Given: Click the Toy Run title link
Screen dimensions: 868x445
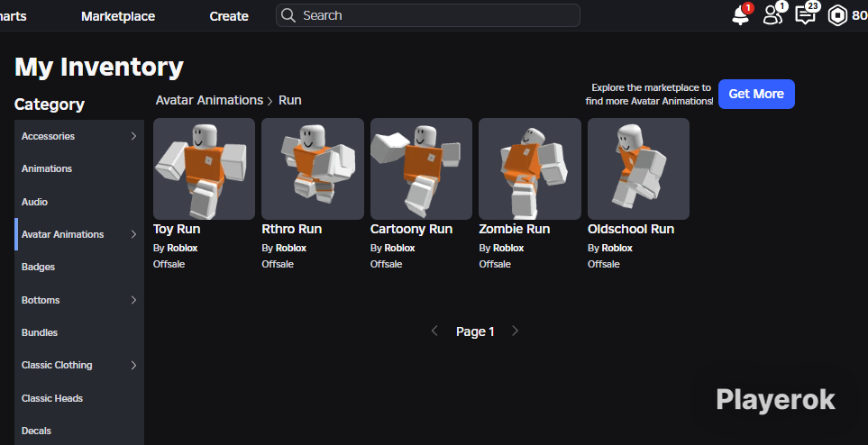Looking at the screenshot, I should point(177,229).
